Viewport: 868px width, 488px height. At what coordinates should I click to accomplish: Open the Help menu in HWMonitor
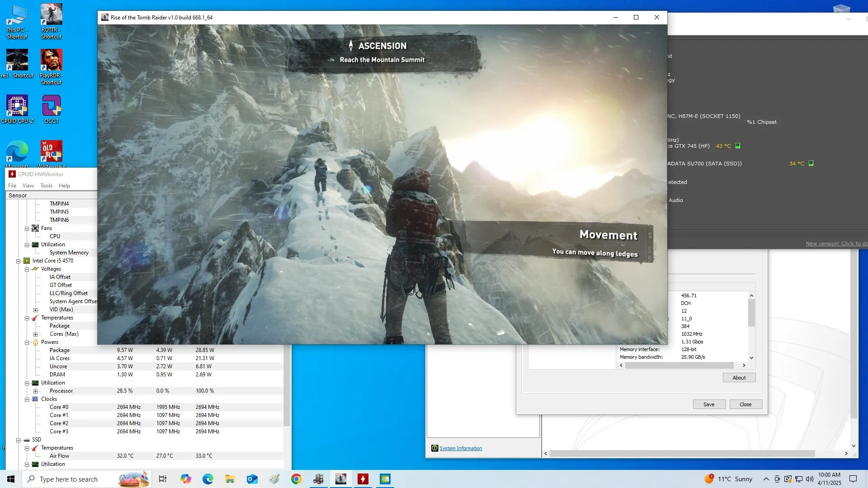[64, 186]
